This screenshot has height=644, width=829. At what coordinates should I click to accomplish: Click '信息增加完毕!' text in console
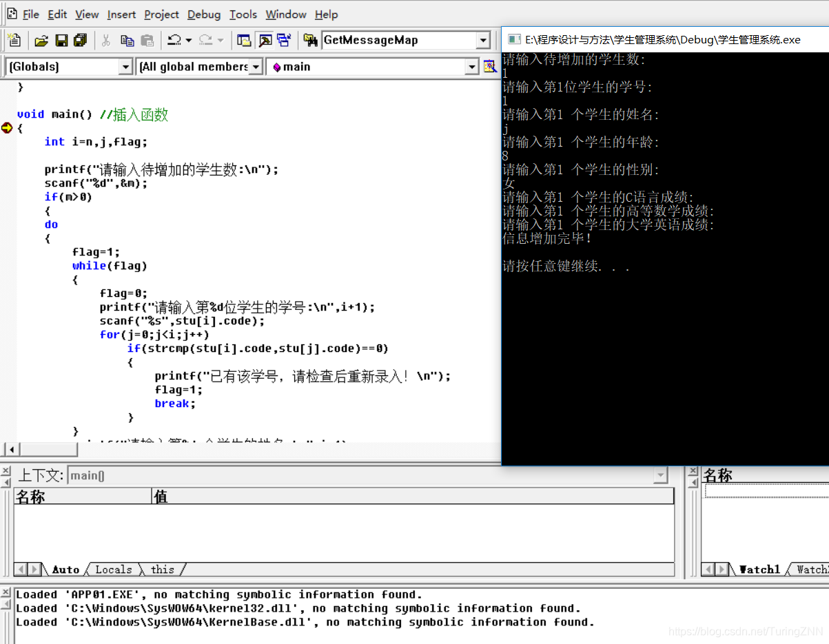[x=548, y=238]
